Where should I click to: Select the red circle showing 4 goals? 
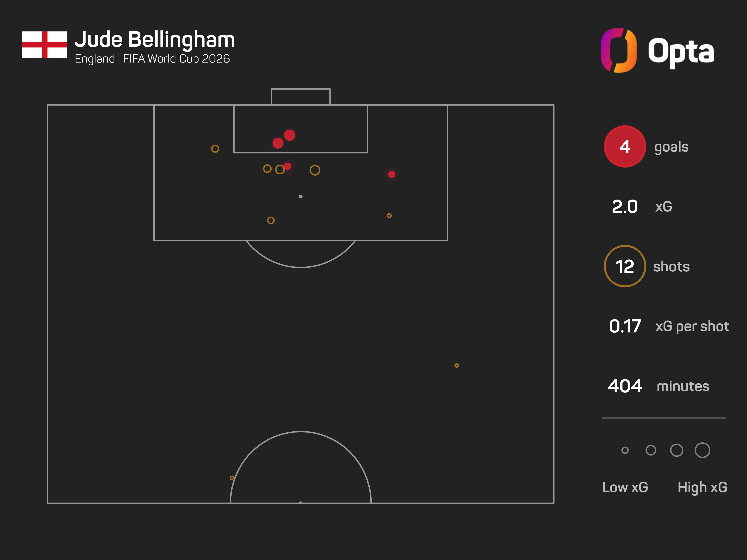point(625,147)
